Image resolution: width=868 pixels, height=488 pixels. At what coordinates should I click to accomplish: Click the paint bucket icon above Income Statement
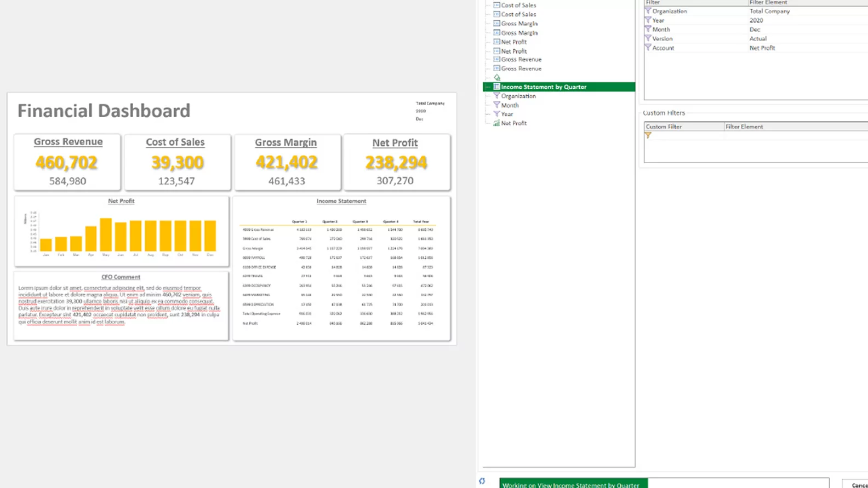(x=497, y=78)
